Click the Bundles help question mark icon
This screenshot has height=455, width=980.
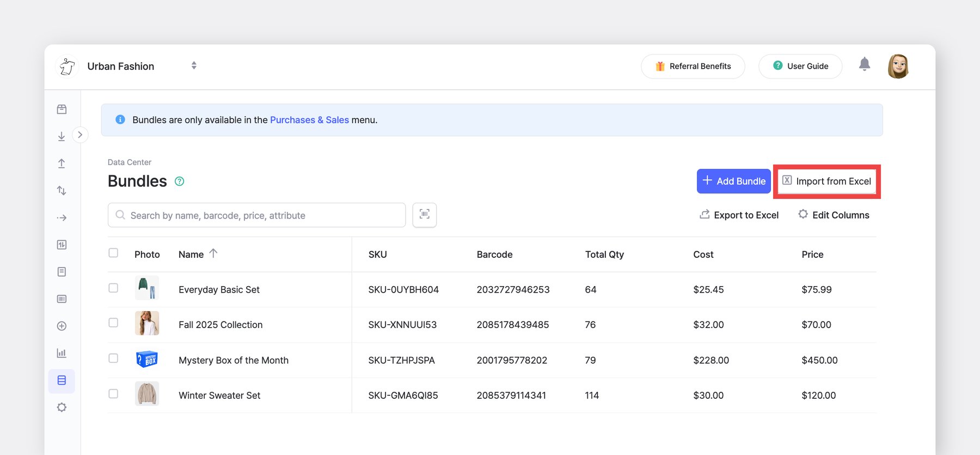point(179,181)
